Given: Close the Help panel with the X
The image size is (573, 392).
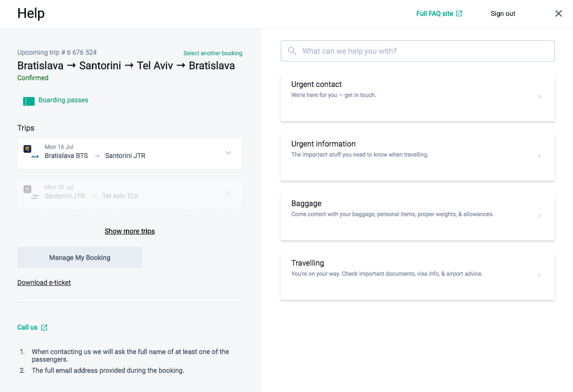Looking at the screenshot, I should [x=559, y=13].
